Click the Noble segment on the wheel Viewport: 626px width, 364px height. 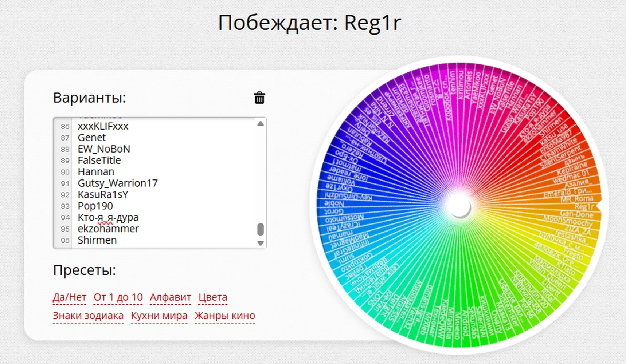click(334, 204)
